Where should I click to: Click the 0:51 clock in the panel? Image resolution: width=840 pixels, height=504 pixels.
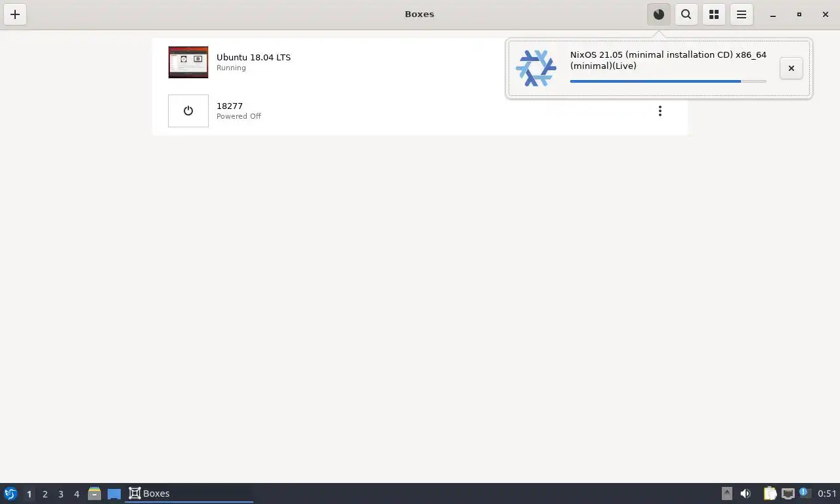point(827,493)
